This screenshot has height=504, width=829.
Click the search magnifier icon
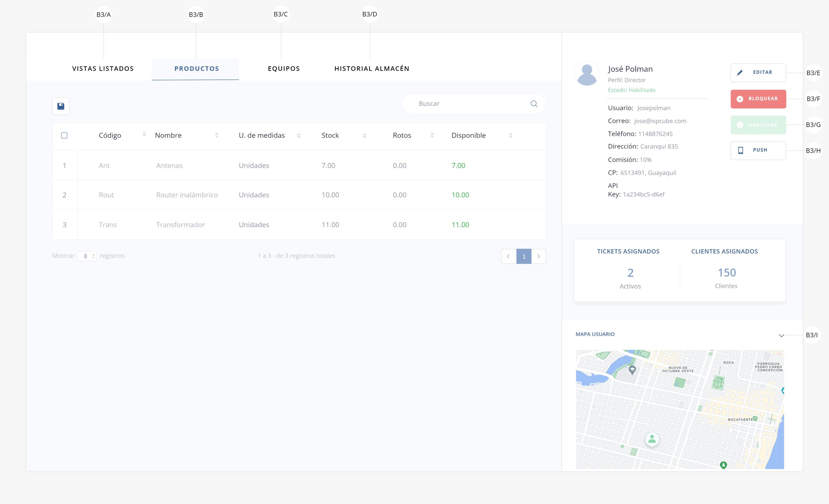pos(534,104)
